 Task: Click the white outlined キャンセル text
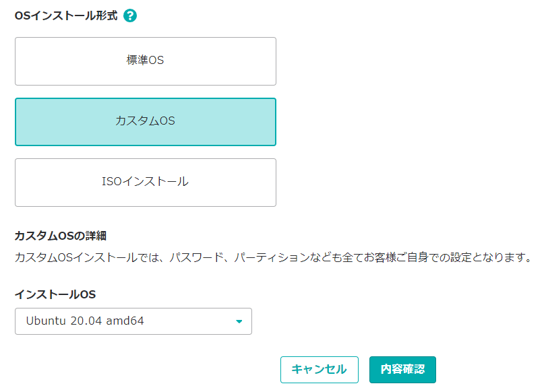tap(320, 369)
